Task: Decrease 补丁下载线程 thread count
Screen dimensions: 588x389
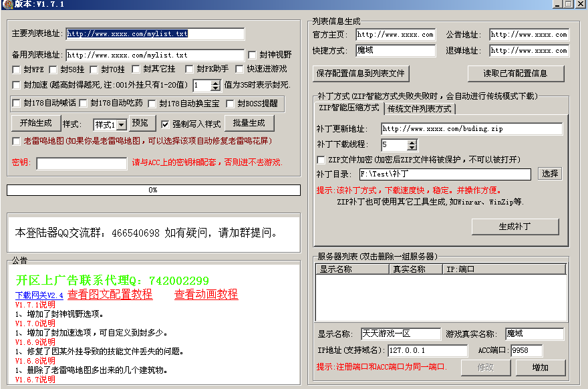Action: tap(412, 148)
